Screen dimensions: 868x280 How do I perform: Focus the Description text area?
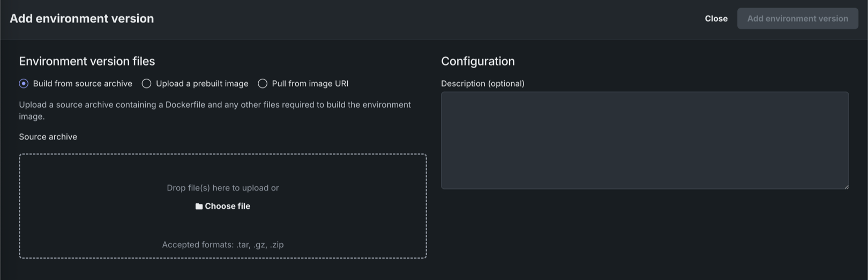pyautogui.click(x=645, y=140)
